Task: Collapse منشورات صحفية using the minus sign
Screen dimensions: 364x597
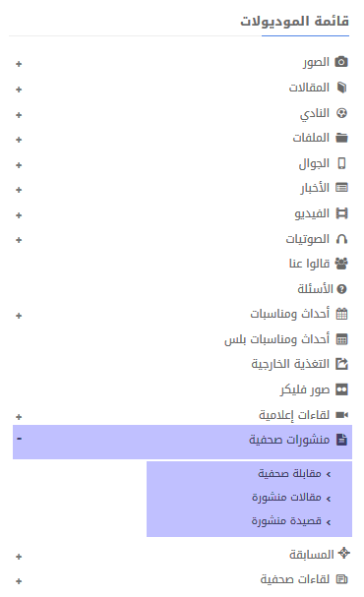Action: click(x=19, y=439)
